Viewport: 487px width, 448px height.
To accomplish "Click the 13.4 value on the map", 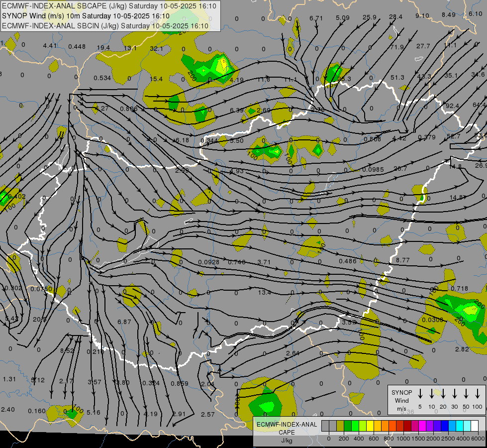I will [264, 293].
